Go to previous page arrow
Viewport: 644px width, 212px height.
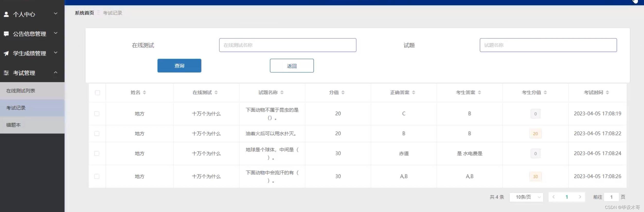coord(553,197)
